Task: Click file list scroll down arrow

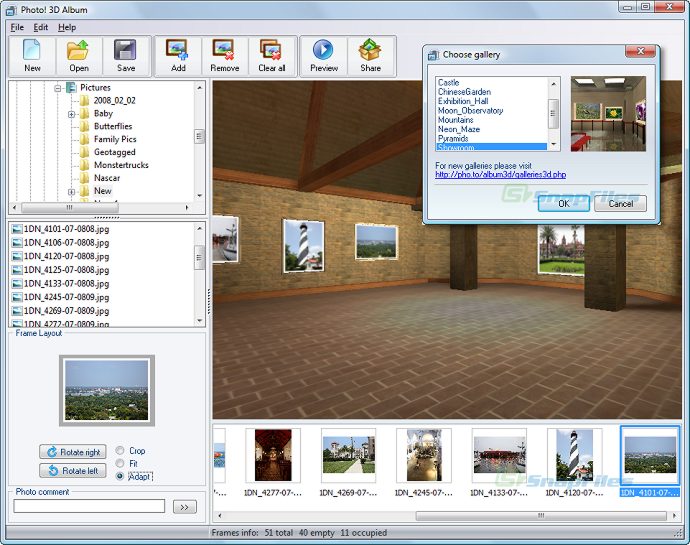Action: [200, 320]
